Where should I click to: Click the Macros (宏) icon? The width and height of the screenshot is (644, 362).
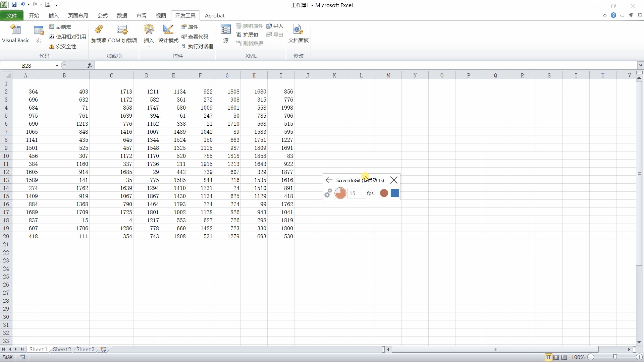tap(39, 34)
